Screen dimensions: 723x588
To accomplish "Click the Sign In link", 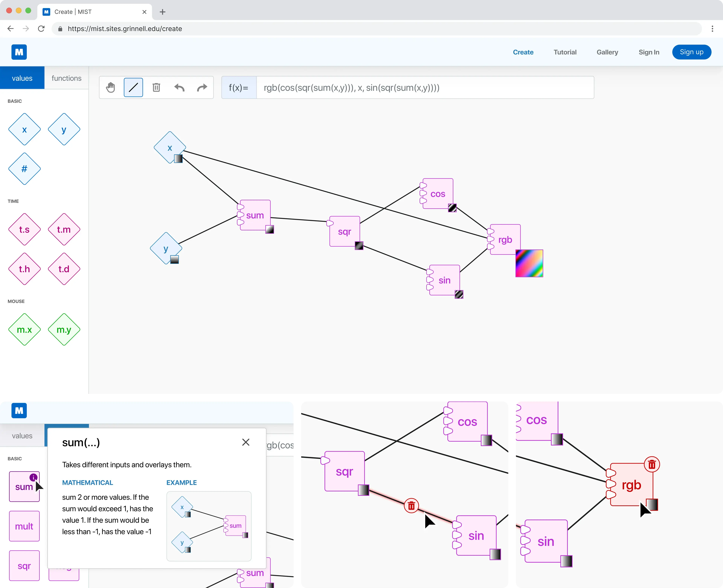I will click(x=649, y=52).
